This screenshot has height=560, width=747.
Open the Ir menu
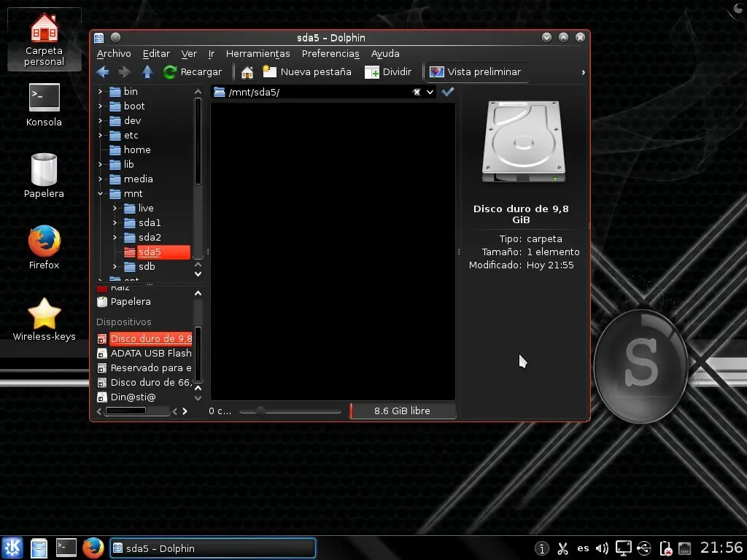coord(211,53)
